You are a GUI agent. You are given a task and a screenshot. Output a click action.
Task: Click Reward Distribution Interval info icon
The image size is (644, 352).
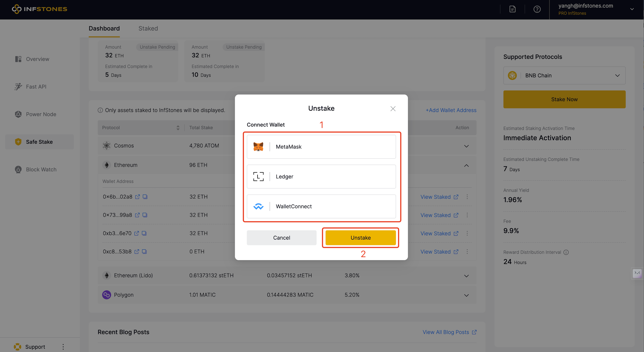(566, 252)
